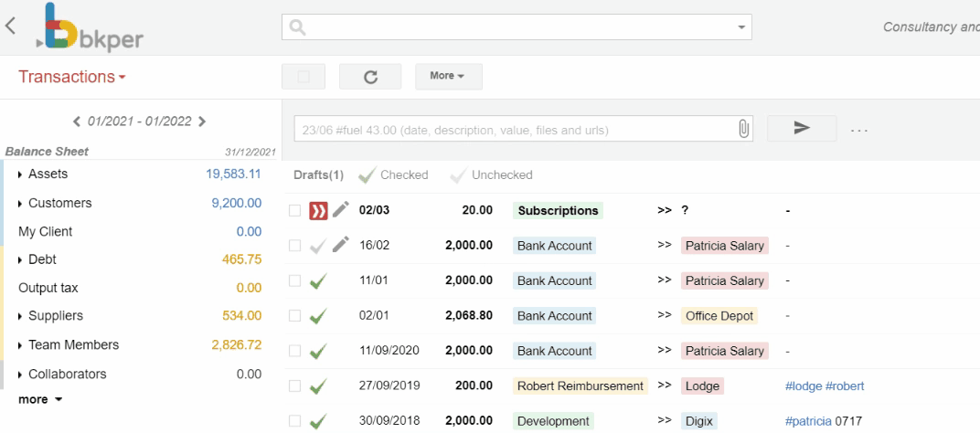Click the Office Depot account tag
Screen dimensions: 980x433
tap(719, 316)
